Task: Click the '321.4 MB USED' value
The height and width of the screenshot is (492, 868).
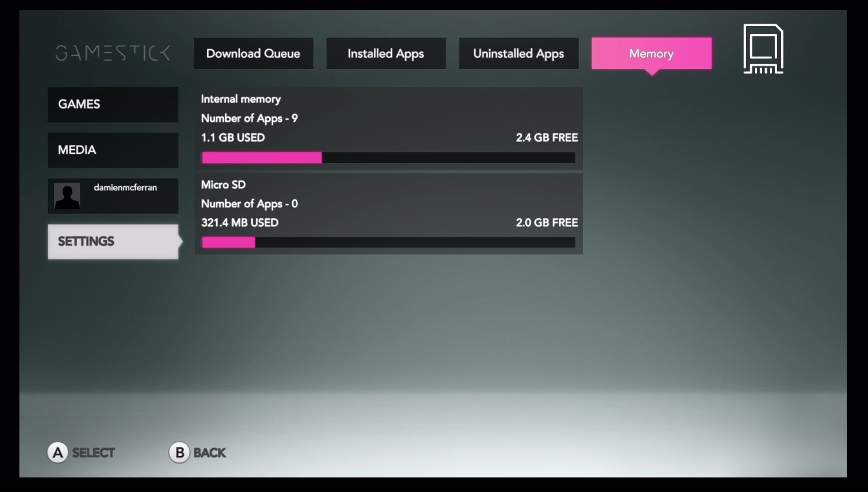Action: (x=240, y=222)
